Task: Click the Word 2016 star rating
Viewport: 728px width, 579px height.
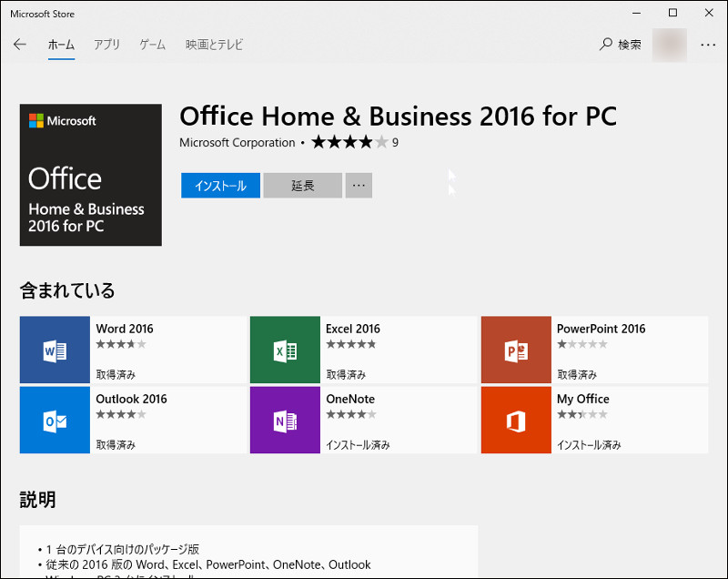Action: point(121,344)
